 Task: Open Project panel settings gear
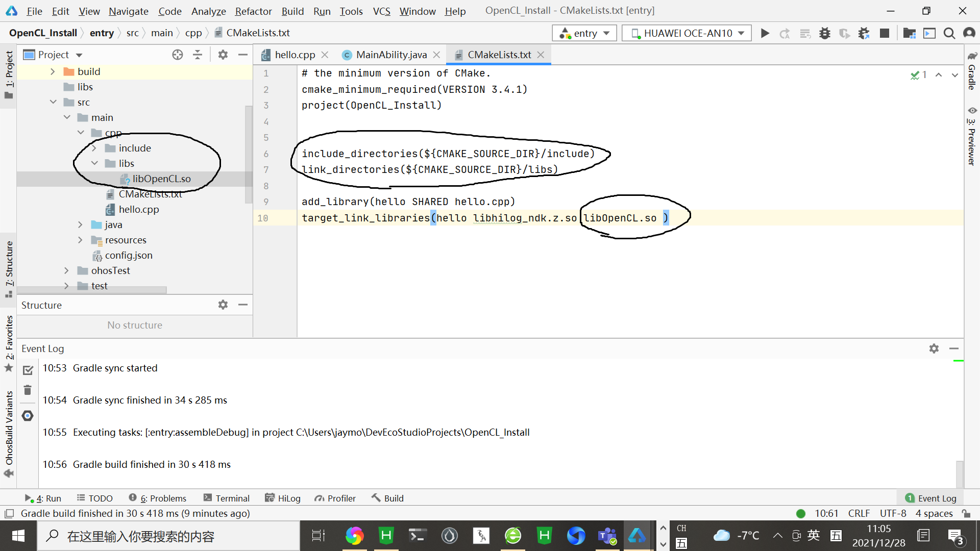coord(223,55)
